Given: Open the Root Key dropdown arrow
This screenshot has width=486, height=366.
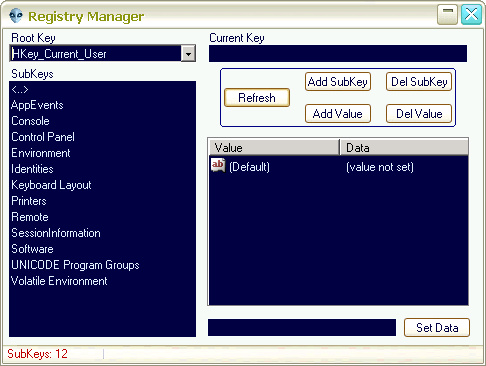Looking at the screenshot, I should click(188, 54).
